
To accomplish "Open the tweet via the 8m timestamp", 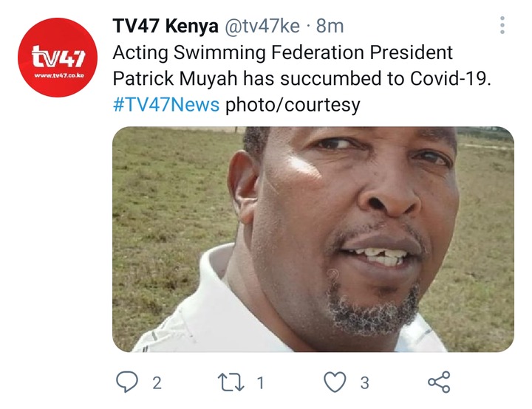I will pyautogui.click(x=330, y=26).
